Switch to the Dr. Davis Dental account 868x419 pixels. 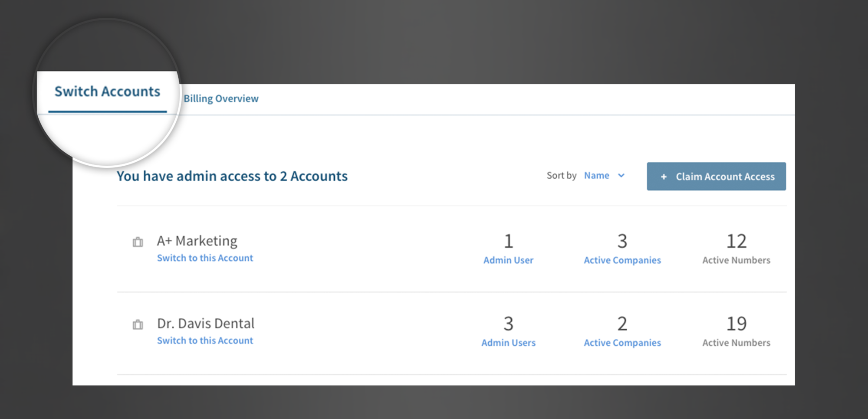pos(205,341)
